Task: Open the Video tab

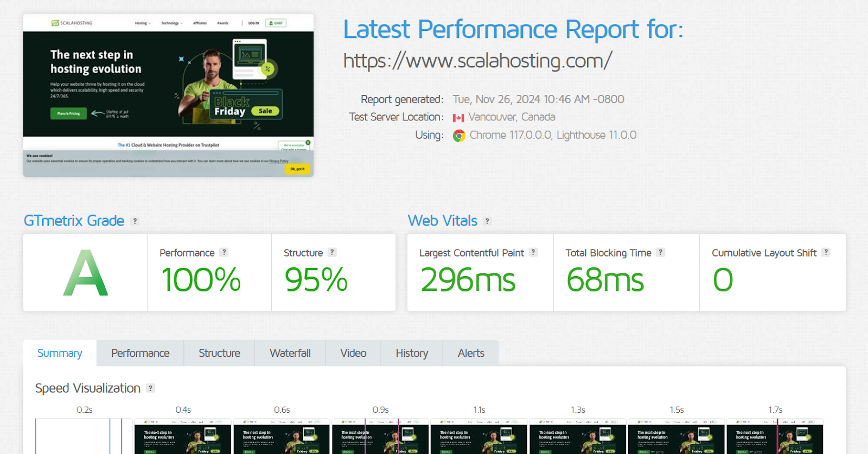Action: [x=353, y=353]
